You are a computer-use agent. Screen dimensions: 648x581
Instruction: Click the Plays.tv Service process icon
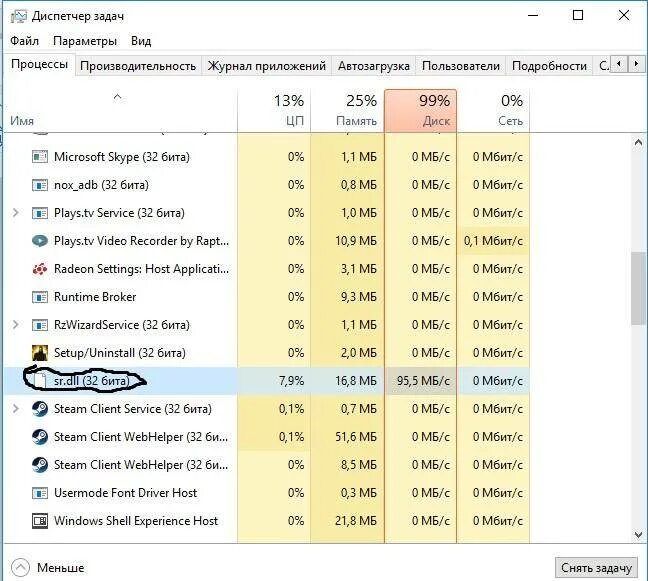point(40,213)
